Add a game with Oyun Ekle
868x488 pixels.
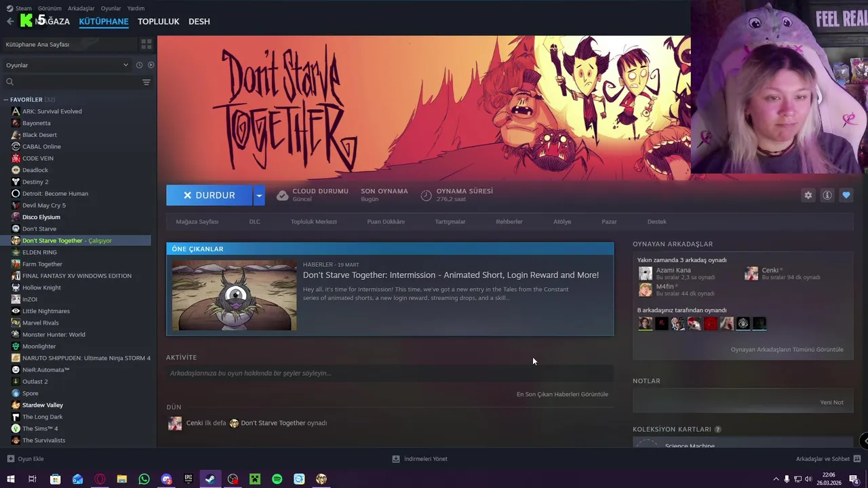[26, 459]
